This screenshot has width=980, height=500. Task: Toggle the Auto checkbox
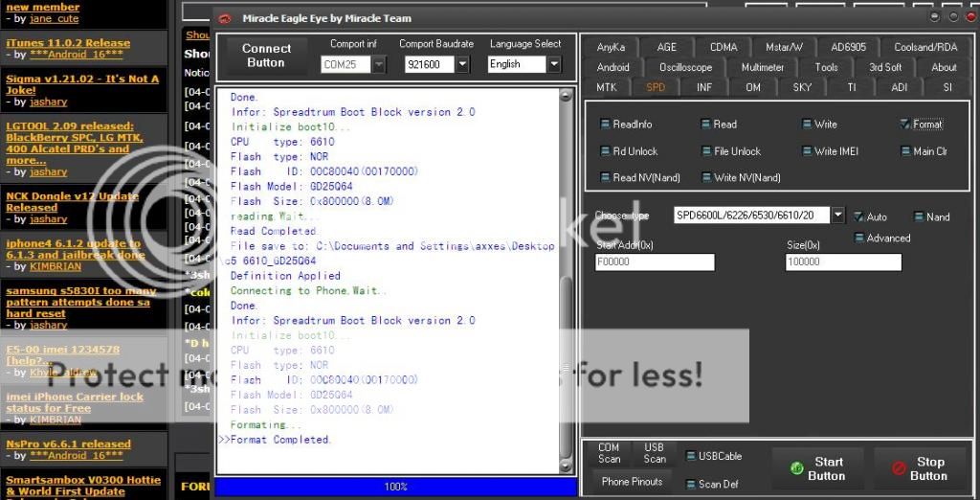[858, 216]
